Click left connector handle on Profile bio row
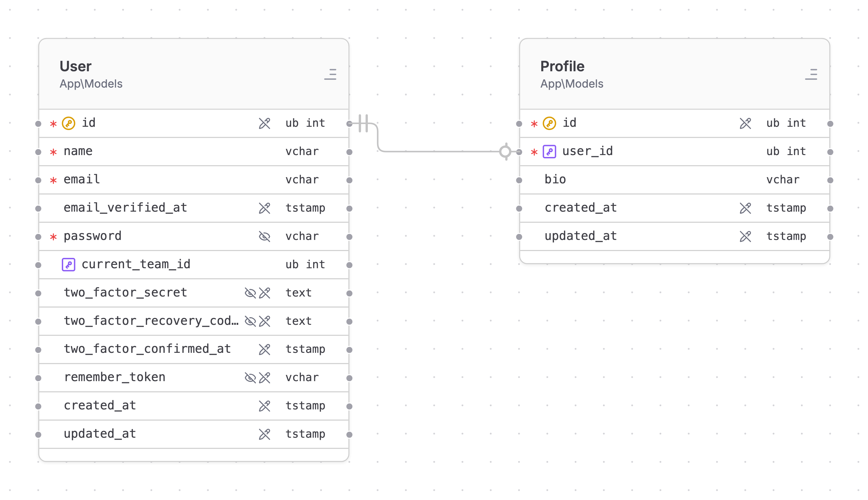 tap(519, 180)
